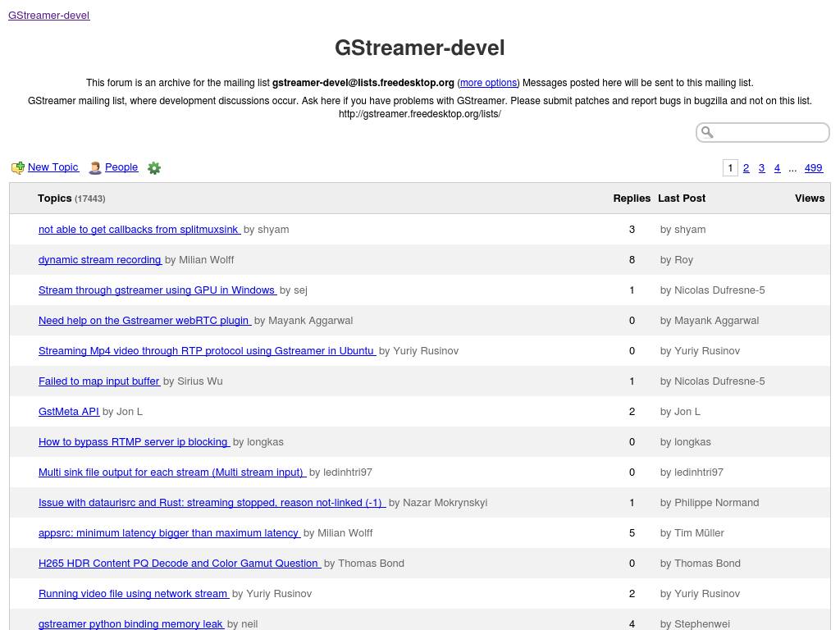Click the 'Views' column header

point(810,199)
